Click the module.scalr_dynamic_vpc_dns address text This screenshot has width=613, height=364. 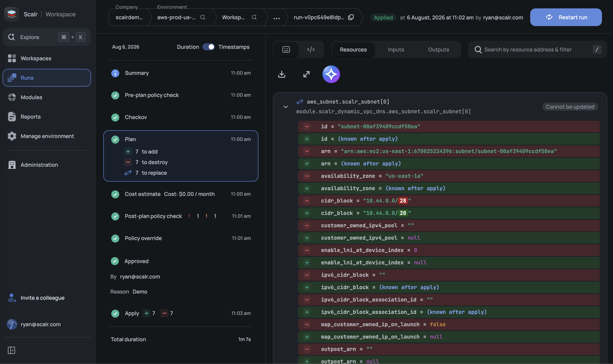tap(384, 111)
